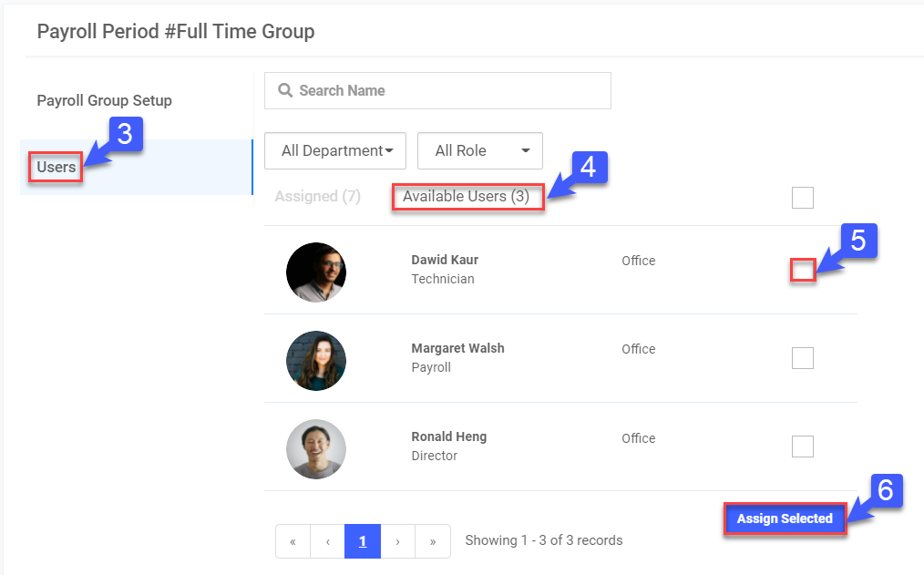The height and width of the screenshot is (575, 924).
Task: Check the select-all users checkbox
Action: [802, 198]
